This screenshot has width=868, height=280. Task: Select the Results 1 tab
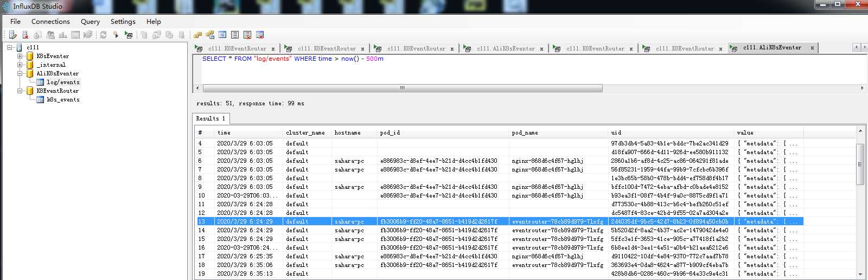pos(211,118)
